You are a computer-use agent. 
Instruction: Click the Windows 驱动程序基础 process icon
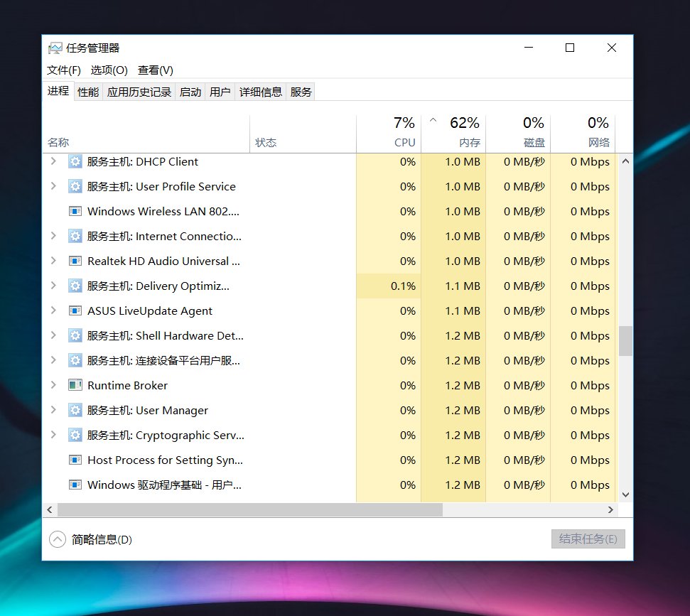tap(75, 485)
